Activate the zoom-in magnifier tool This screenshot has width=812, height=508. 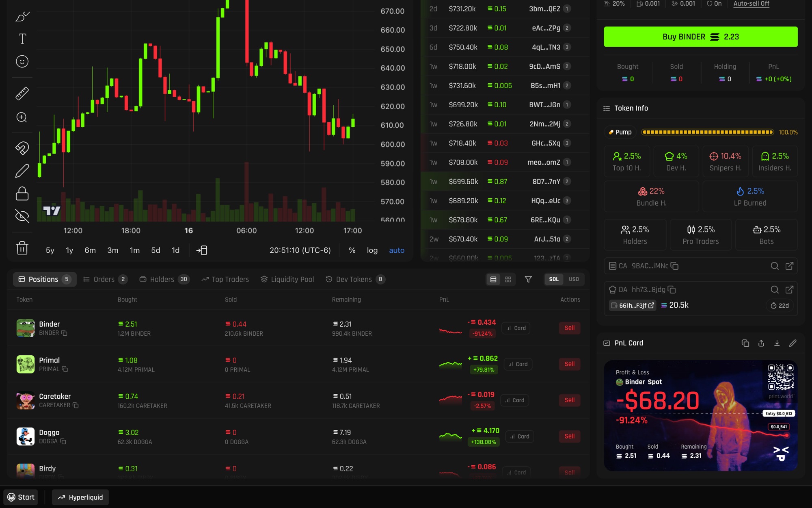[x=22, y=117]
